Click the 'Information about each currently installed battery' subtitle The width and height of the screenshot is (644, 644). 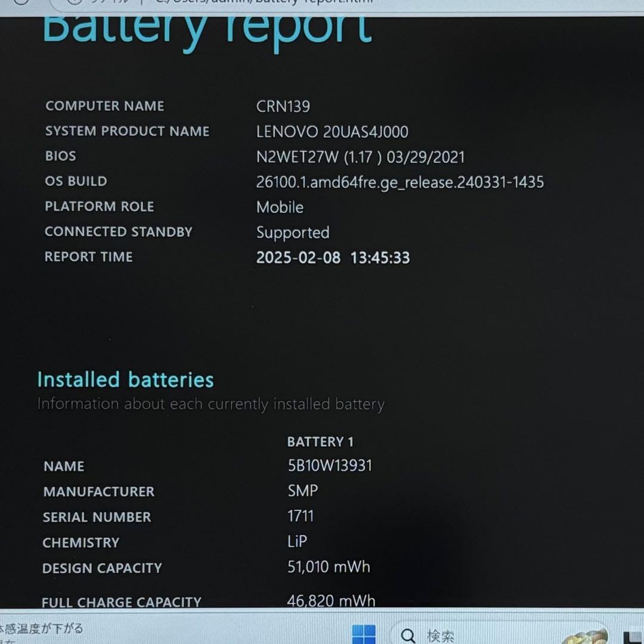[x=210, y=404]
